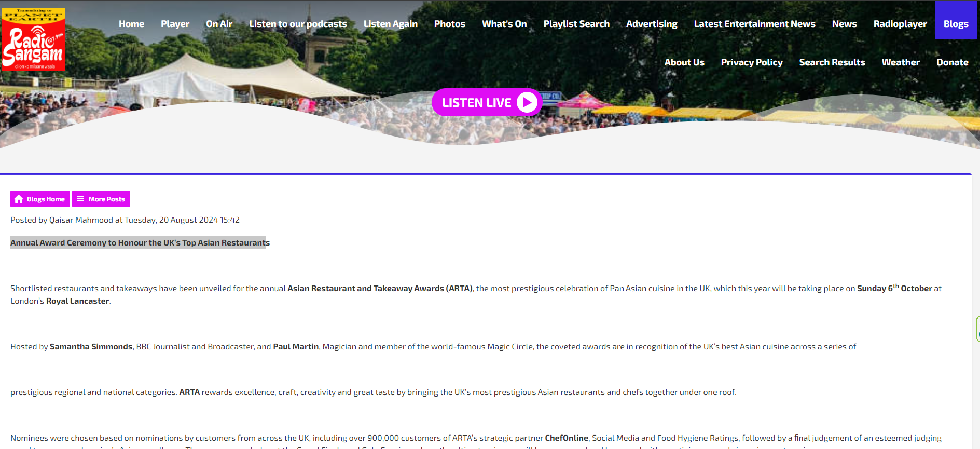Screen dimensions: 980x449
Task: Select Listen to our podcasts
Action: click(x=298, y=24)
